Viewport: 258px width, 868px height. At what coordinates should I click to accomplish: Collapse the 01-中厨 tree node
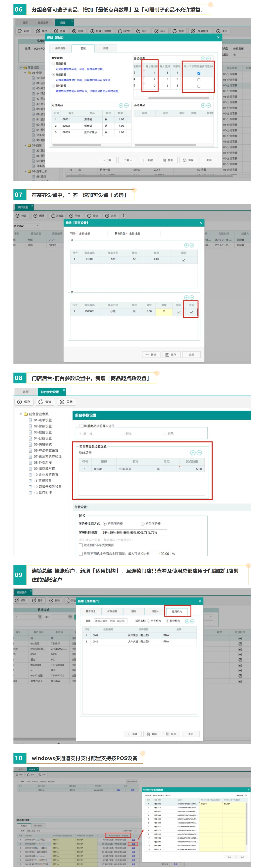[25, 73]
